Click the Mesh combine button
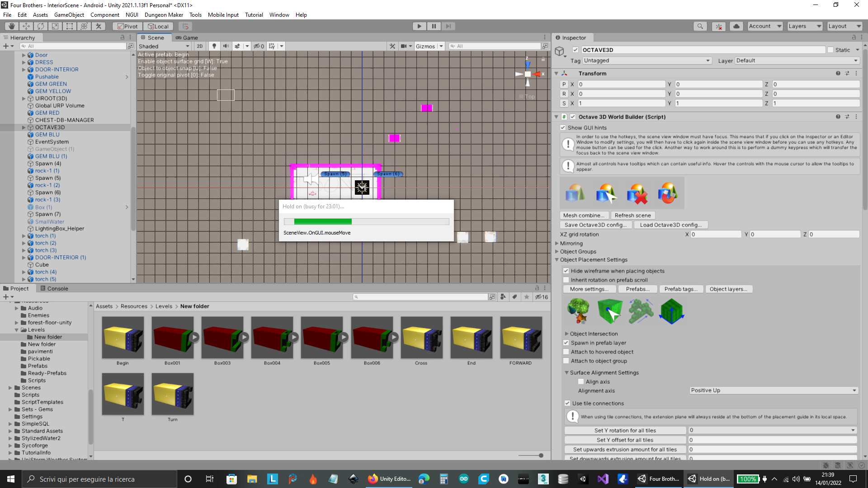The width and height of the screenshot is (868, 488). tap(584, 216)
